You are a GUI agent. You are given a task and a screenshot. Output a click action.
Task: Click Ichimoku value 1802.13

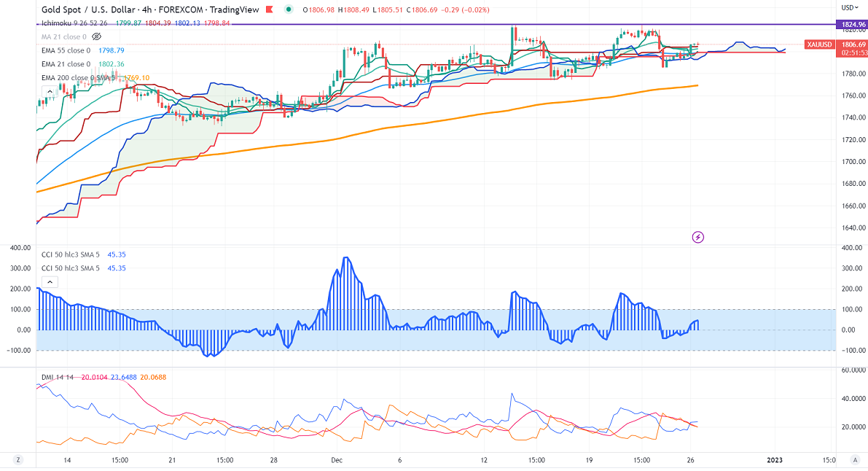(x=187, y=23)
